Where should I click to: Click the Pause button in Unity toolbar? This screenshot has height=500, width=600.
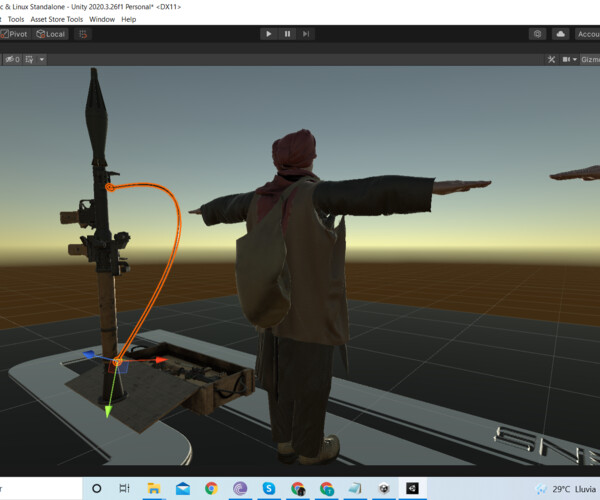(x=287, y=34)
